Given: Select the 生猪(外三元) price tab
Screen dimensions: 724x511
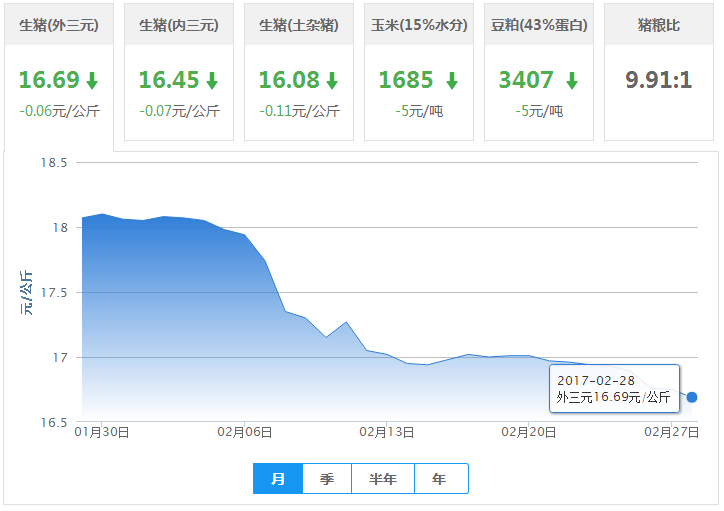Looking at the screenshot, I should click(59, 25).
